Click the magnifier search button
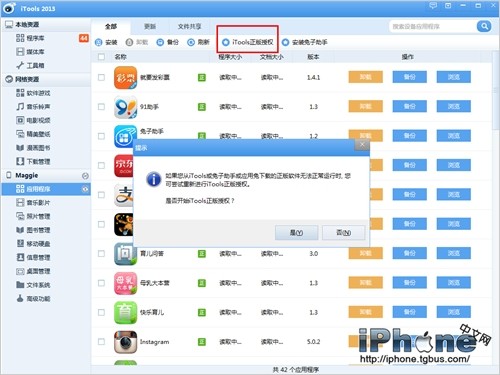 pos(484,26)
